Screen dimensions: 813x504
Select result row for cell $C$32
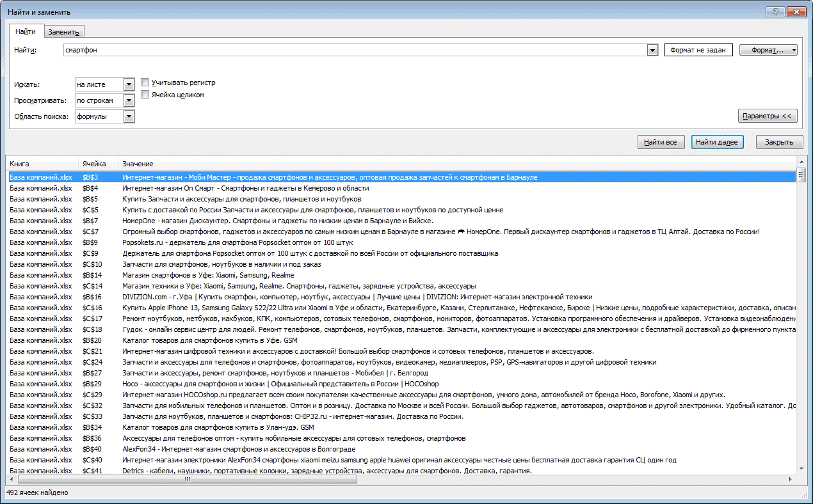tap(401, 406)
